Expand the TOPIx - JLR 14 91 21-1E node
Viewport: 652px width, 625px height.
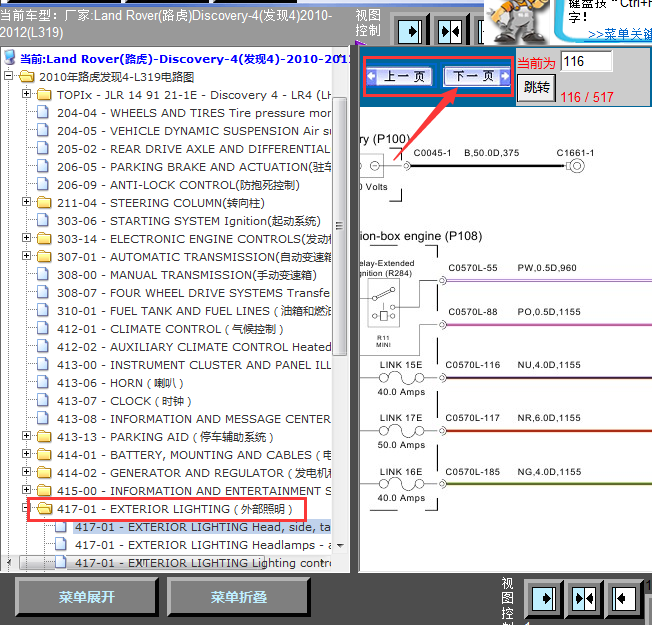pyautogui.click(x=27, y=94)
